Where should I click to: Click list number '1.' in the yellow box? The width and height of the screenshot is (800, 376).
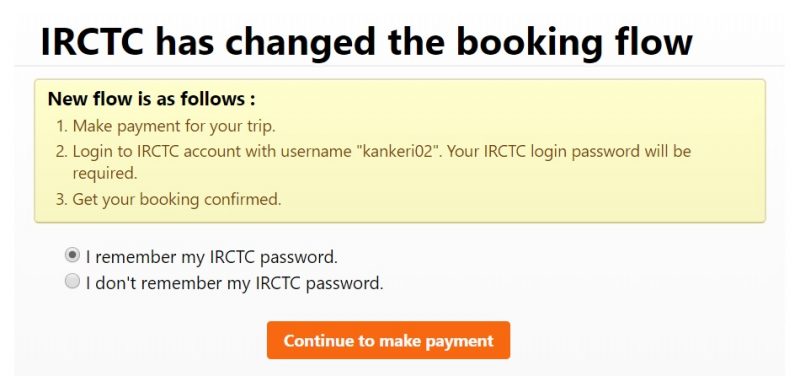(62, 126)
